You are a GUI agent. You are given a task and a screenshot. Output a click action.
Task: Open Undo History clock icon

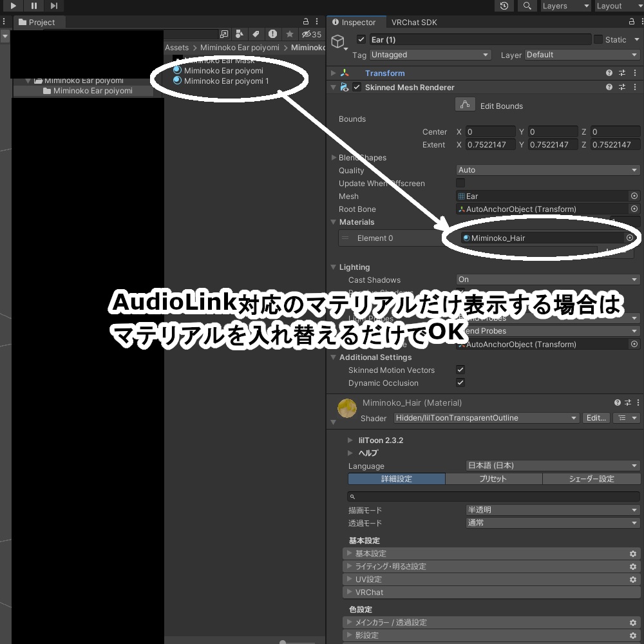click(x=504, y=6)
